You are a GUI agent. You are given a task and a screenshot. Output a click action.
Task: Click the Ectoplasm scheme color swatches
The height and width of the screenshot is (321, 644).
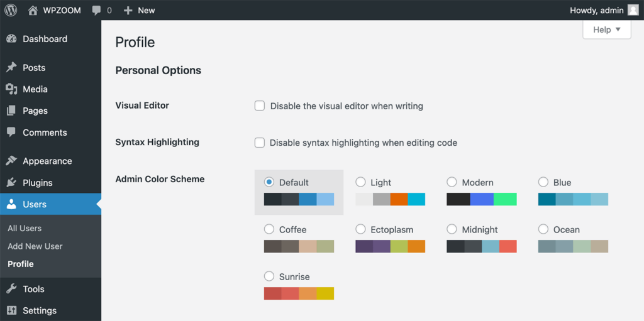click(391, 246)
